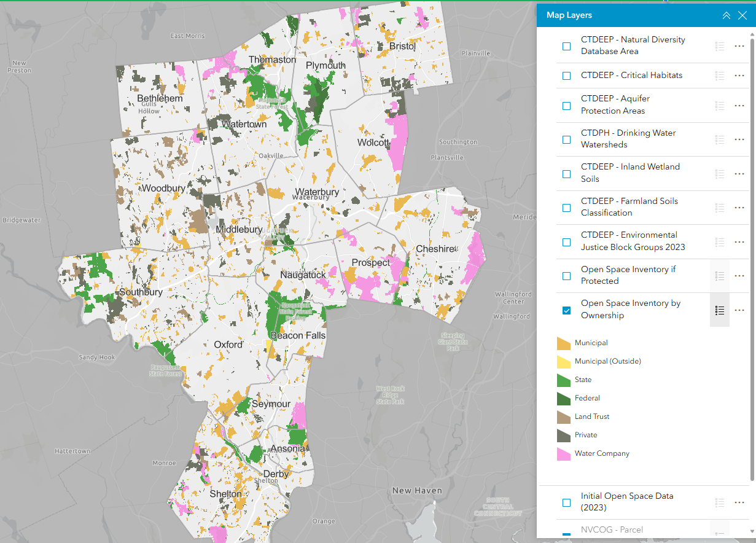Open options for Drinking Water Watersheds layer
Image resolution: width=756 pixels, height=543 pixels.
click(x=739, y=139)
